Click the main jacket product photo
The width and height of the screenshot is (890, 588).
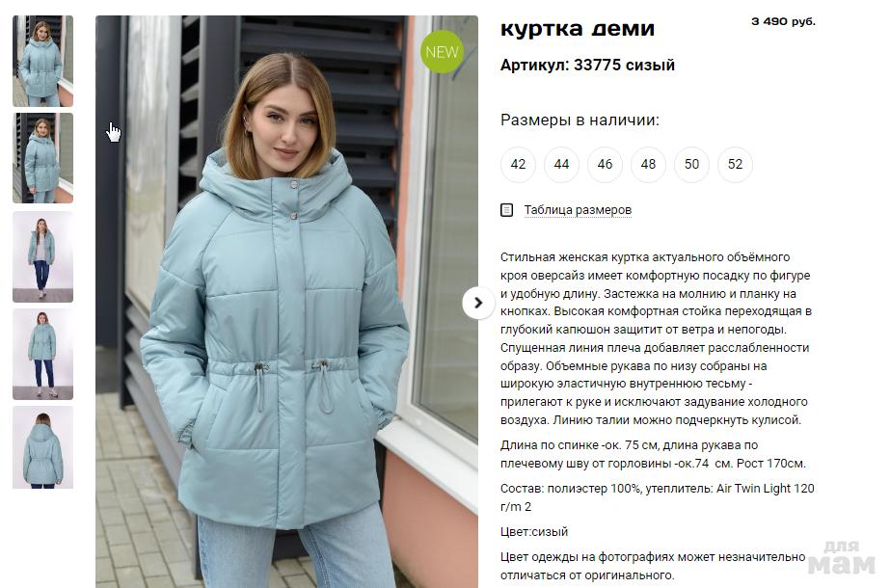click(x=286, y=302)
